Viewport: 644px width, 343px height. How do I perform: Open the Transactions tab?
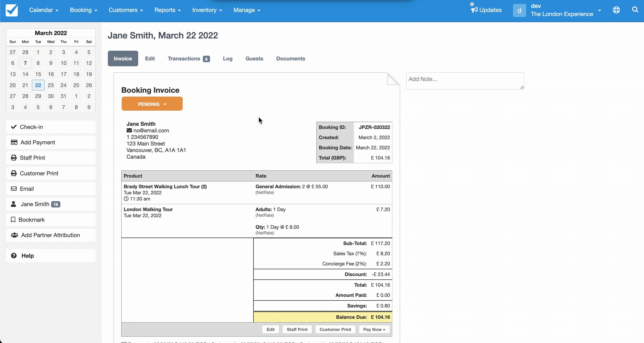click(189, 59)
